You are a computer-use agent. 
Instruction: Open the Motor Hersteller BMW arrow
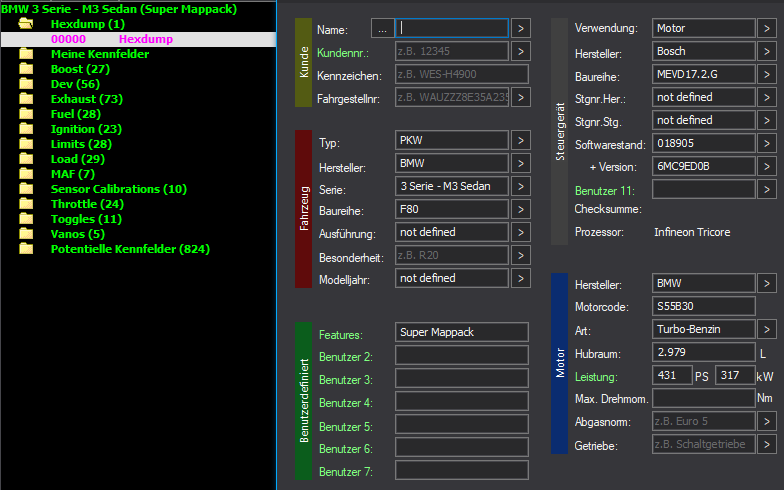click(x=766, y=284)
